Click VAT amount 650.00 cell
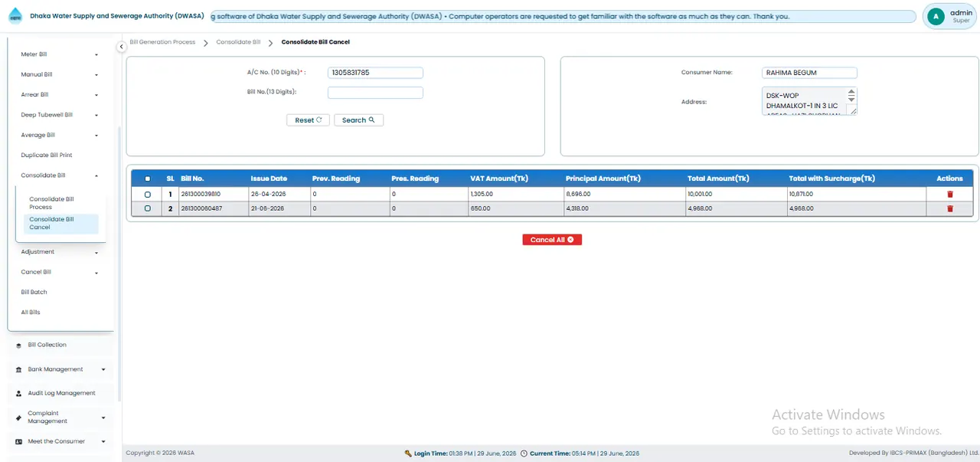This screenshot has height=462, width=980. click(x=514, y=208)
